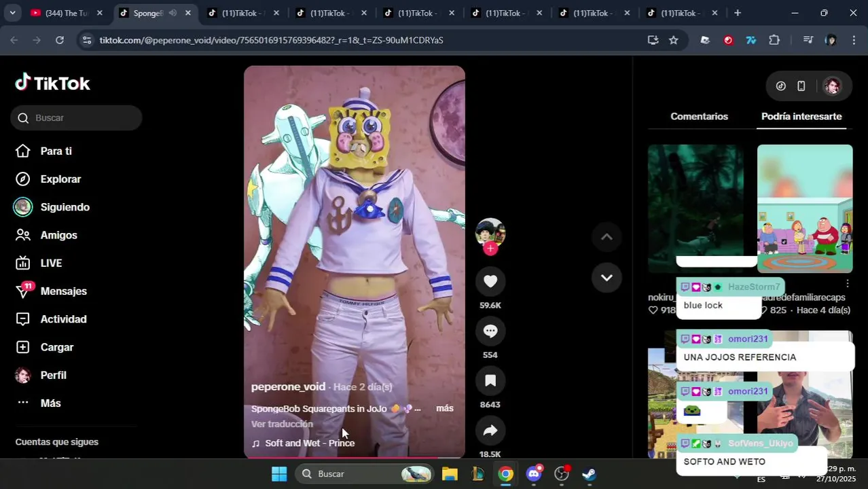Screen dimensions: 868x489
Task: Click the TikTok logo
Action: point(53,83)
